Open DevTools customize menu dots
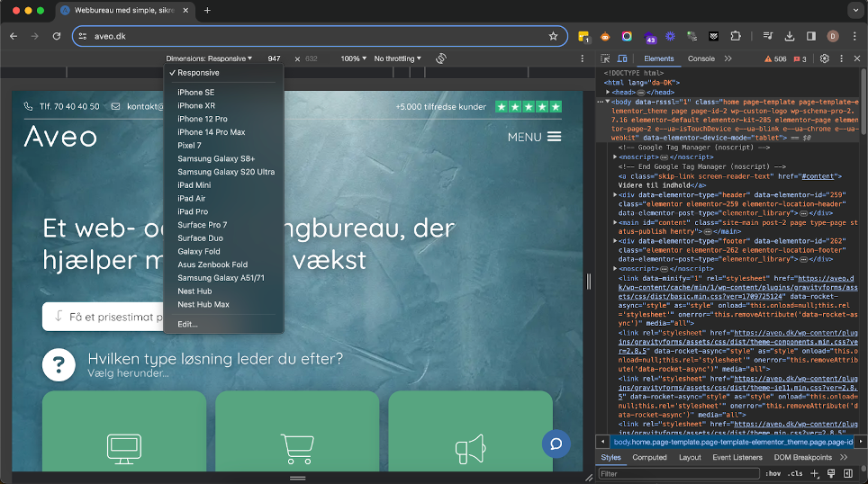 [x=841, y=58]
